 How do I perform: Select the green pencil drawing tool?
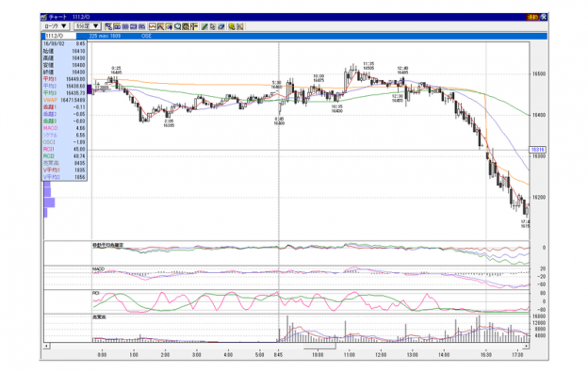pyautogui.click(x=204, y=26)
